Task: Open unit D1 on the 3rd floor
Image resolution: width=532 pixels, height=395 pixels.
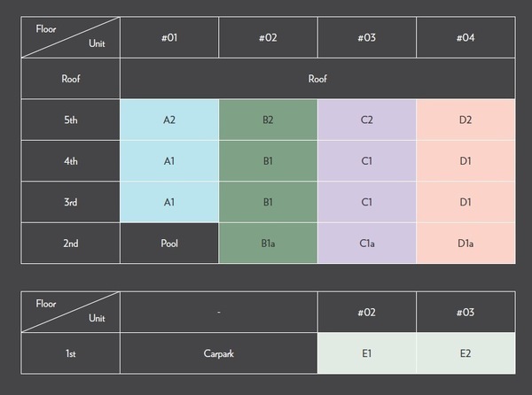Action: pos(465,202)
